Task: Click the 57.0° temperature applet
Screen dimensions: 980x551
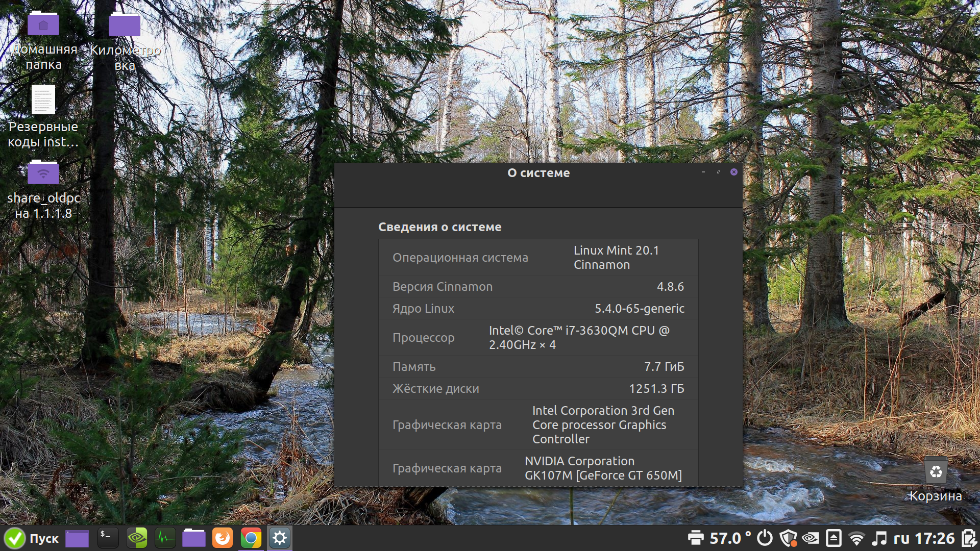Action: click(x=730, y=538)
